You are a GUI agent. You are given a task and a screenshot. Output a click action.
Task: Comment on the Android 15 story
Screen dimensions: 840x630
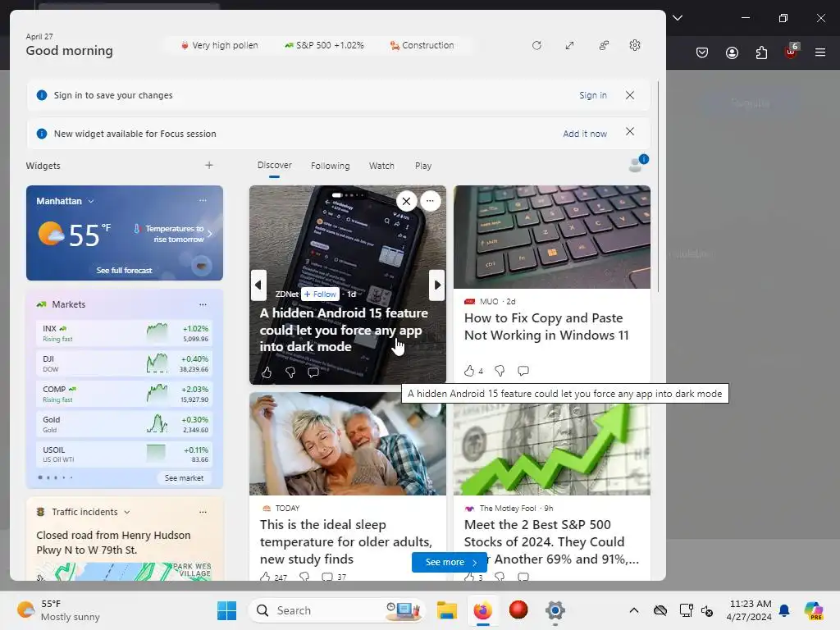(x=313, y=372)
